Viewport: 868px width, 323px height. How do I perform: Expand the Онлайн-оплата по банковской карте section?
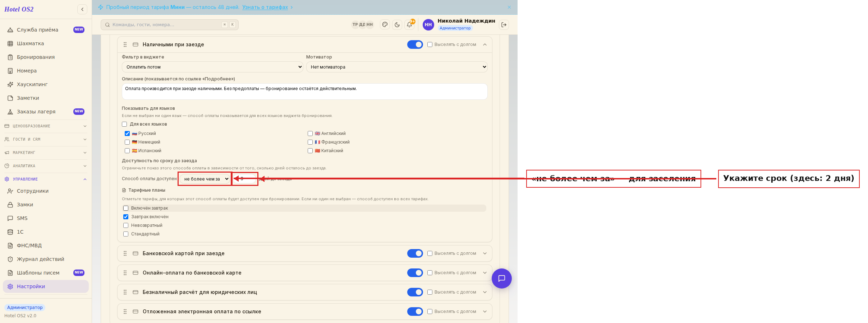point(485,273)
